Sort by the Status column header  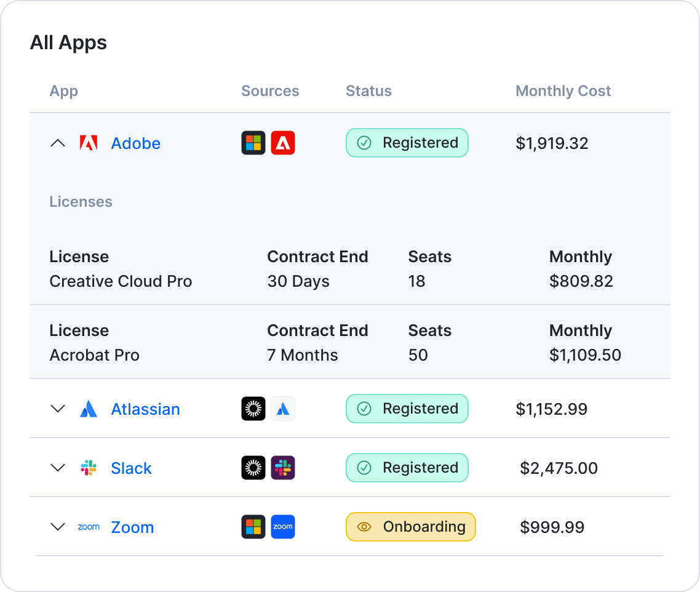pyautogui.click(x=368, y=90)
